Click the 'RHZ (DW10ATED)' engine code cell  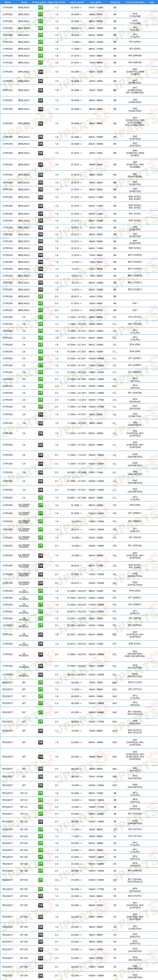[135, 473]
